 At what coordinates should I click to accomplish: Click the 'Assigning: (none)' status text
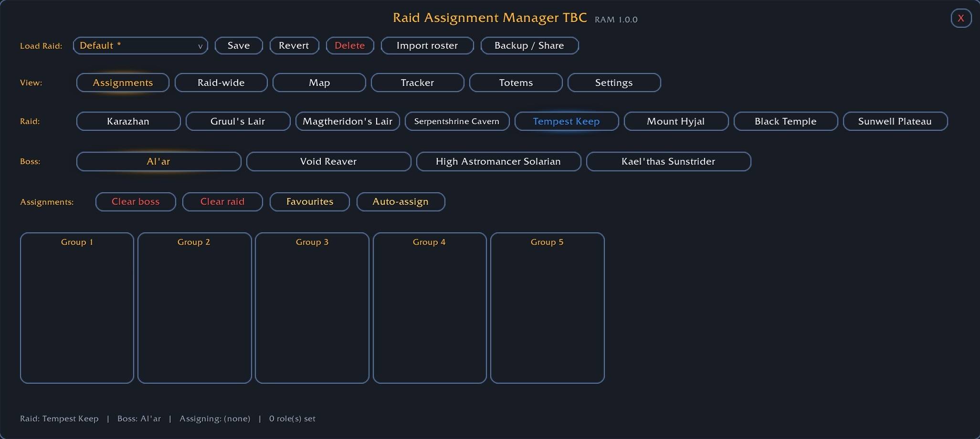coord(215,418)
